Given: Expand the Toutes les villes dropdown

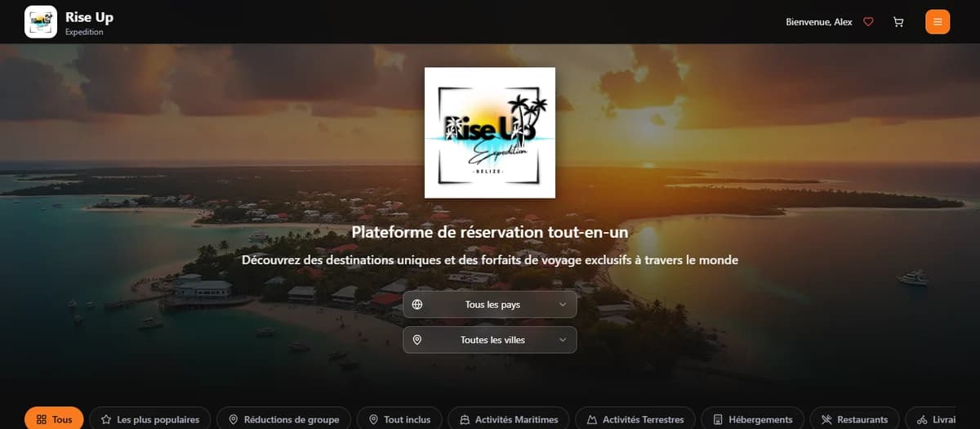Looking at the screenshot, I should pos(490,340).
